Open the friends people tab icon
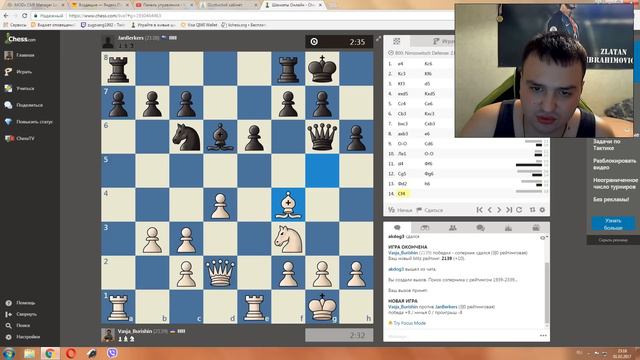The image size is (640, 360). pos(453,228)
